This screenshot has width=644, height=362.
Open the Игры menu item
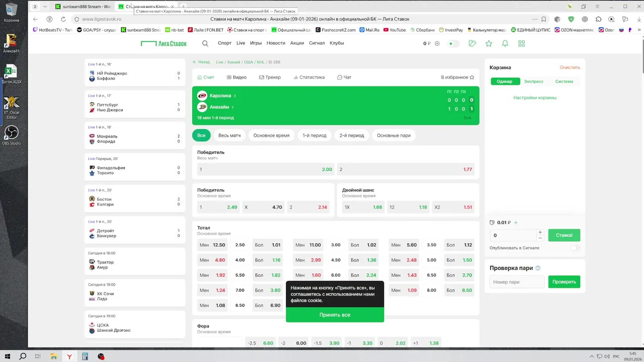256,43
